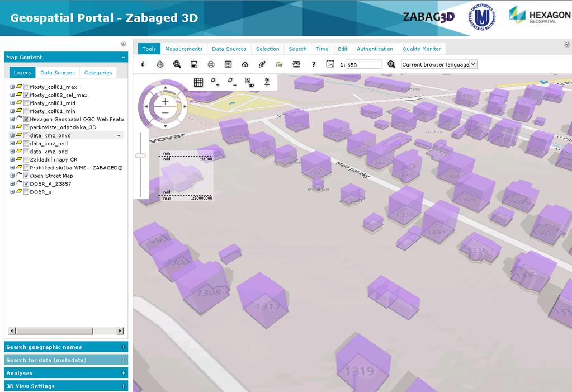Image resolution: width=572 pixels, height=392 pixels.
Task: Expand the Základní mapy ČR node
Action: pos(12,159)
